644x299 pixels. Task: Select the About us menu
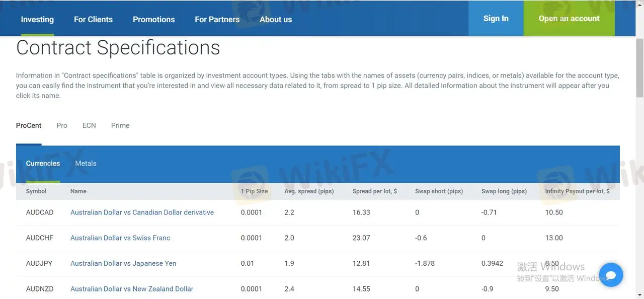(276, 19)
